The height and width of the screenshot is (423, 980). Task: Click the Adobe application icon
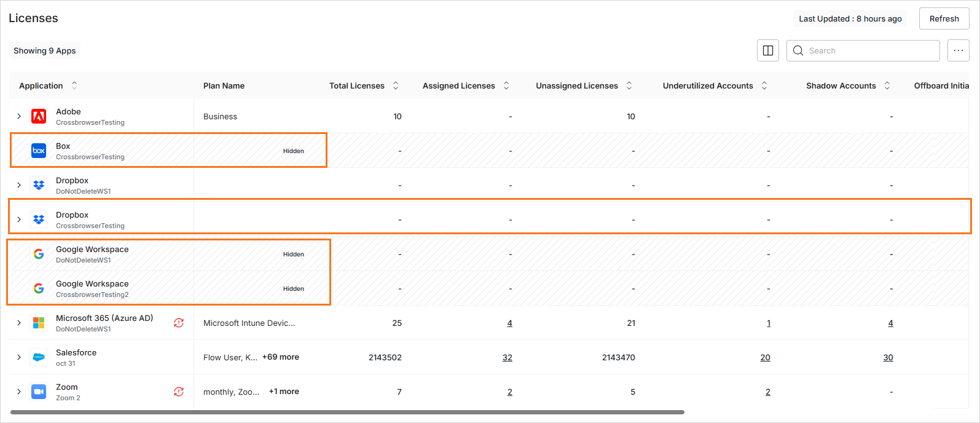(39, 116)
